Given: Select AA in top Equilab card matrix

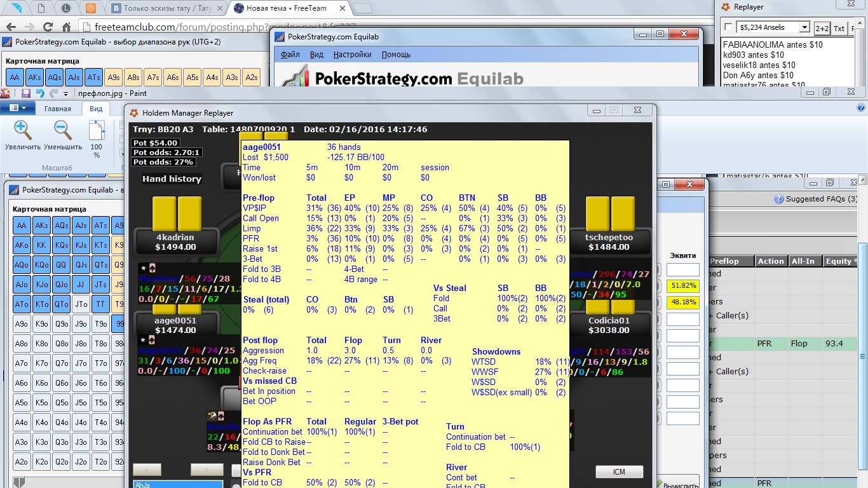Looking at the screenshot, I should click(15, 77).
